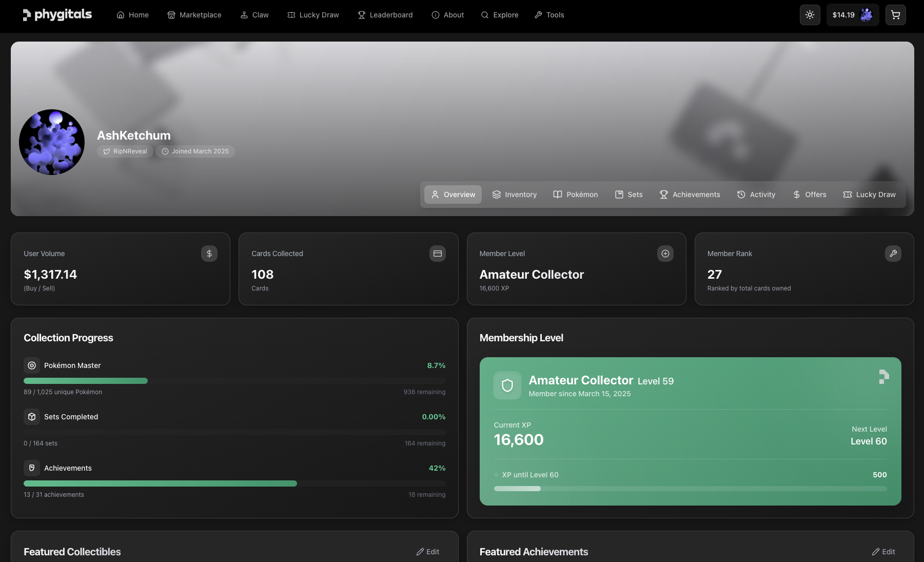
Task: Select Lucky Draw in top navigation
Action: 313,15
